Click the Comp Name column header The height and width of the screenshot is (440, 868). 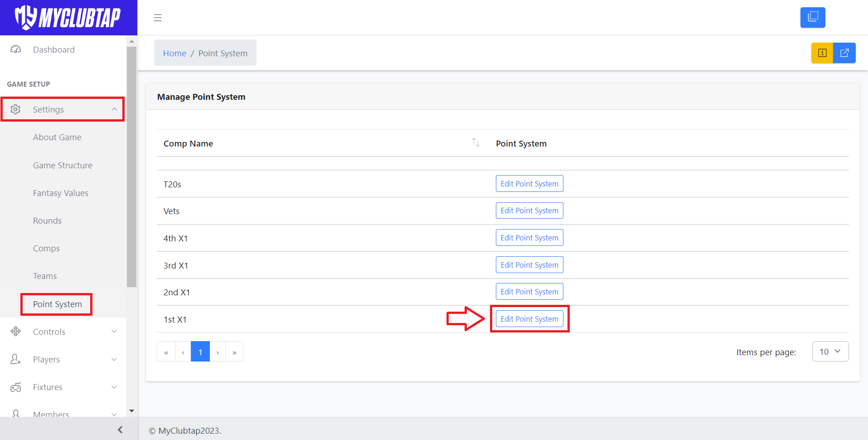pos(188,143)
